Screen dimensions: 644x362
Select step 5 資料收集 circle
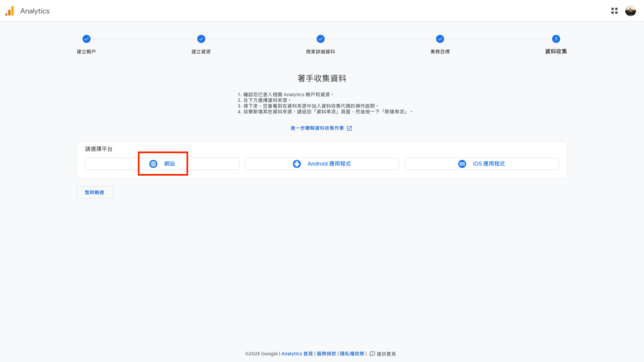[x=556, y=39]
